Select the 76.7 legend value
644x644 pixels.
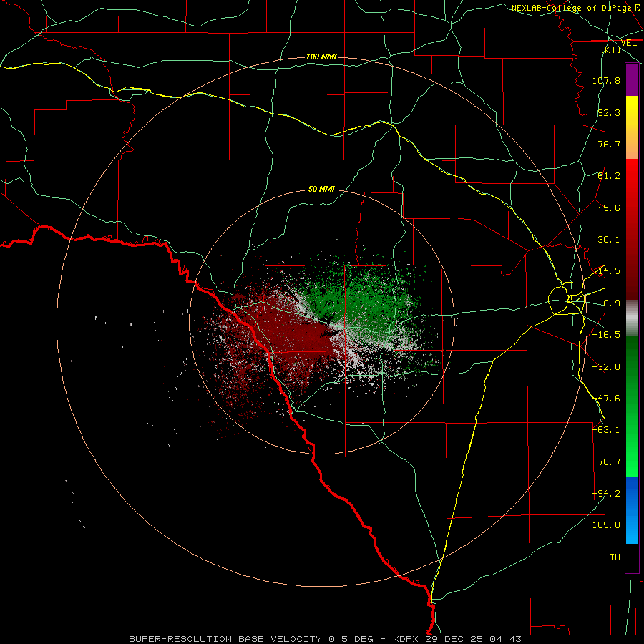(609, 144)
